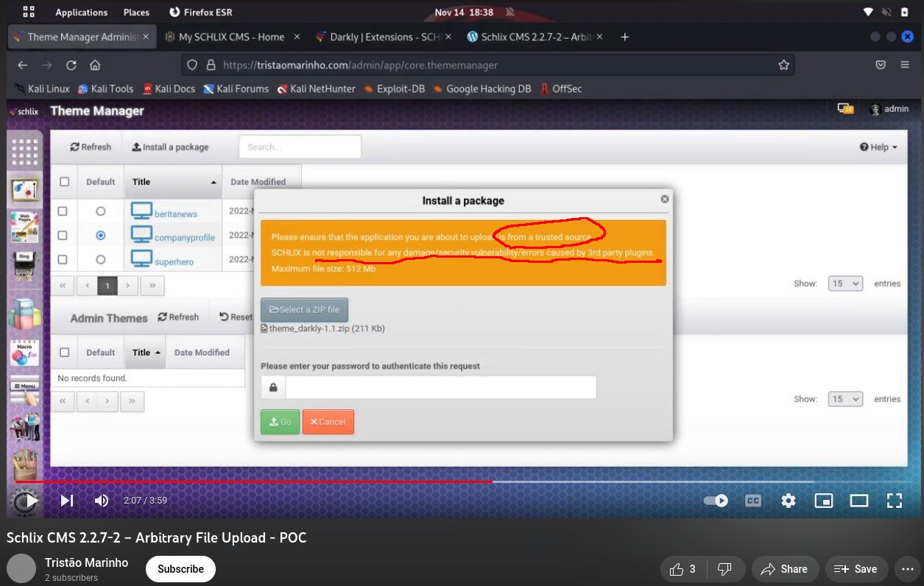The image size is (924, 586).
Task: Open Kali Linux bookmark
Action: point(42,88)
